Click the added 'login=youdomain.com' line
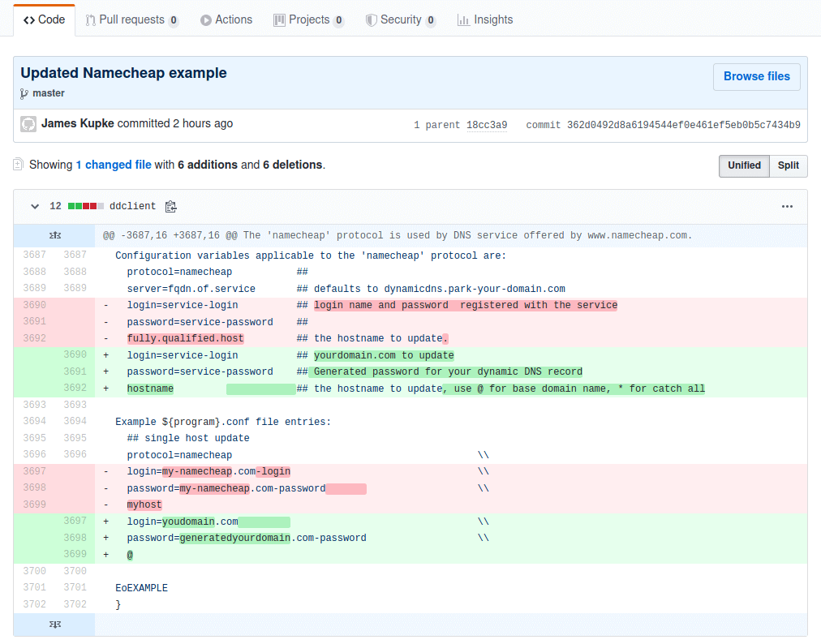 click(451, 522)
